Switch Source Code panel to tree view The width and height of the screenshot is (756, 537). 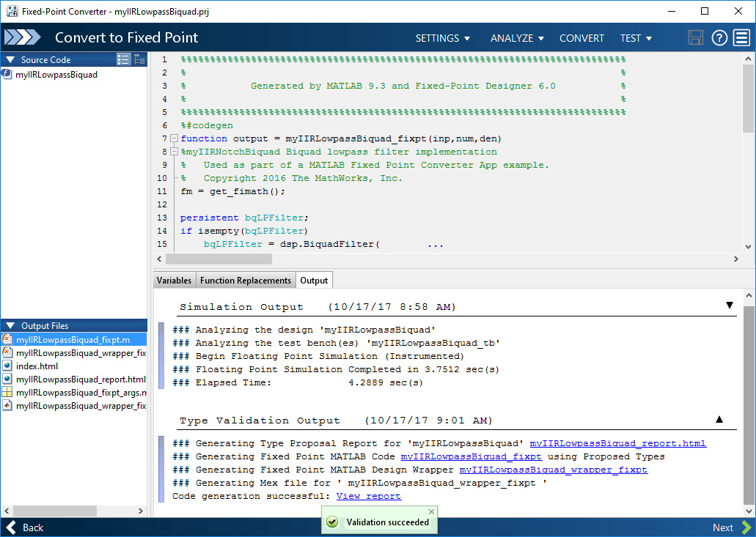point(139,59)
